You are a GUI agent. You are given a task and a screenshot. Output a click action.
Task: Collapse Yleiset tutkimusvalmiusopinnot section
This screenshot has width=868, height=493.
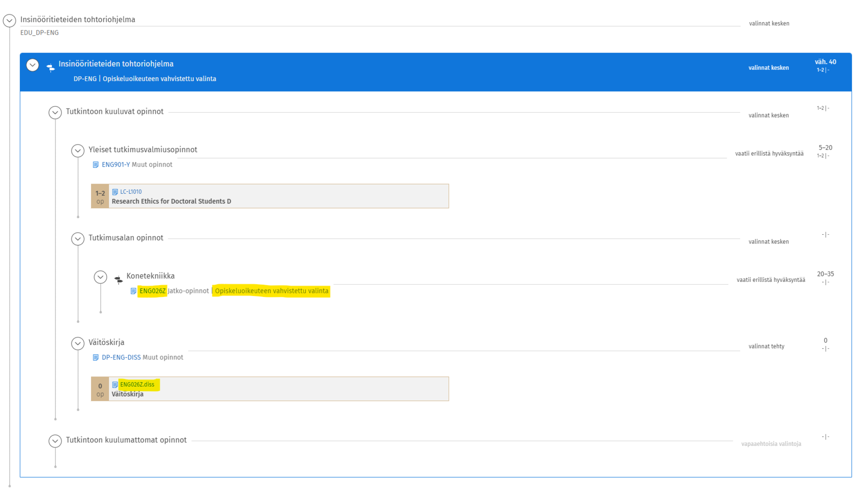click(x=78, y=150)
